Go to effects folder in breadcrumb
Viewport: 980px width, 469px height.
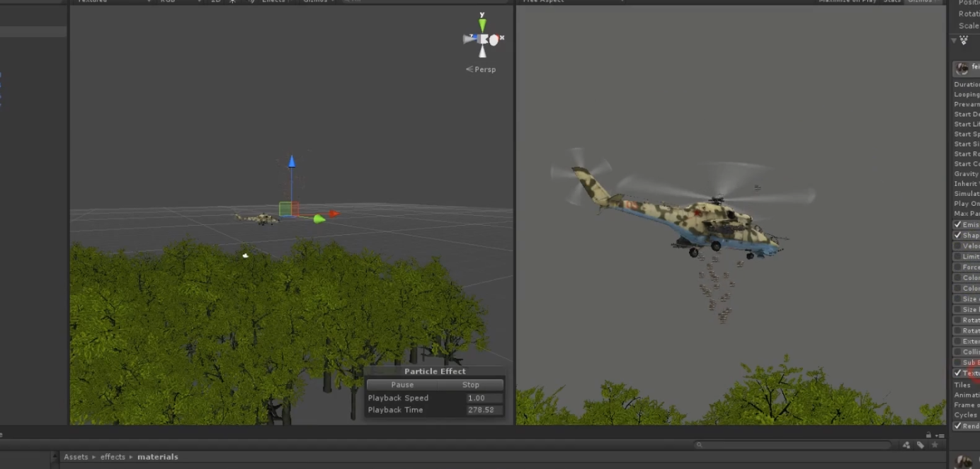tap(113, 457)
